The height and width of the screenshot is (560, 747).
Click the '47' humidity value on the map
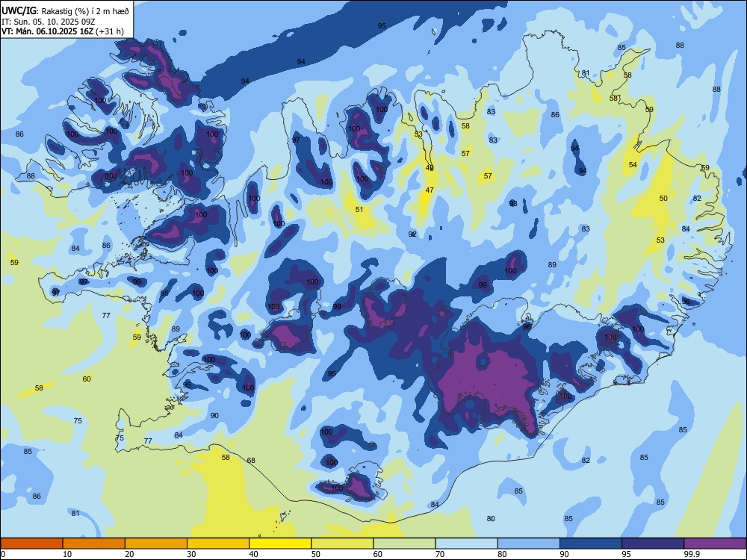point(430,190)
